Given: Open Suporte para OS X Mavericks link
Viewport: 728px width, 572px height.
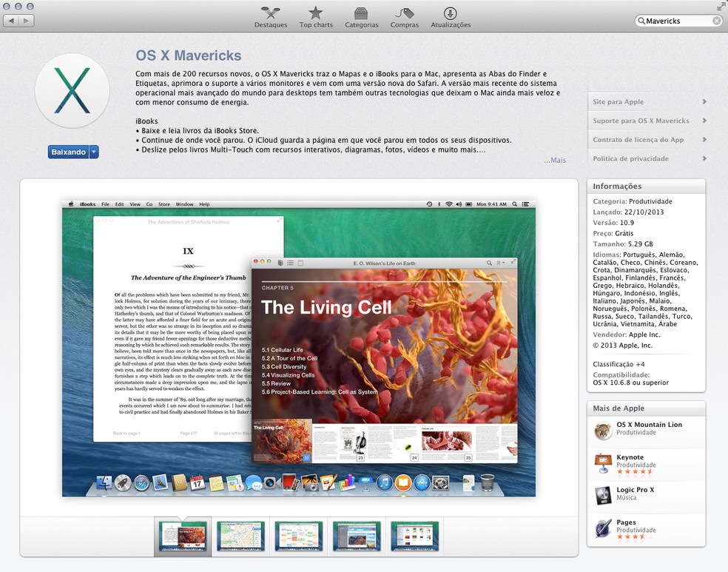Looking at the screenshot, I should coord(641,121).
